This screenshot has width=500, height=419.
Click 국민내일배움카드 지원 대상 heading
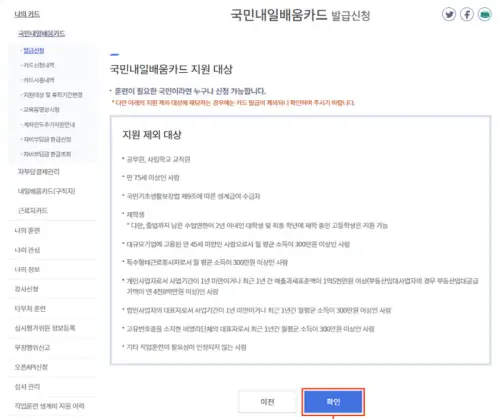point(171,69)
